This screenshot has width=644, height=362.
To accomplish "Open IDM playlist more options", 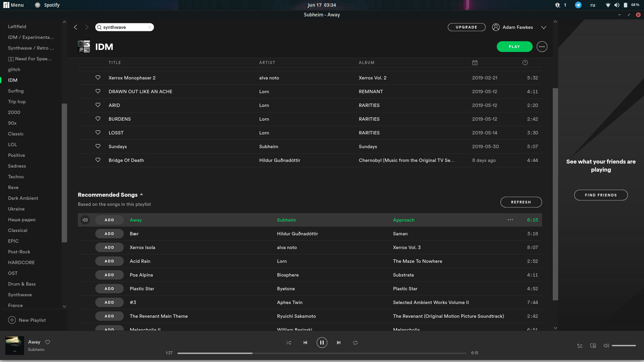I will [x=542, y=47].
